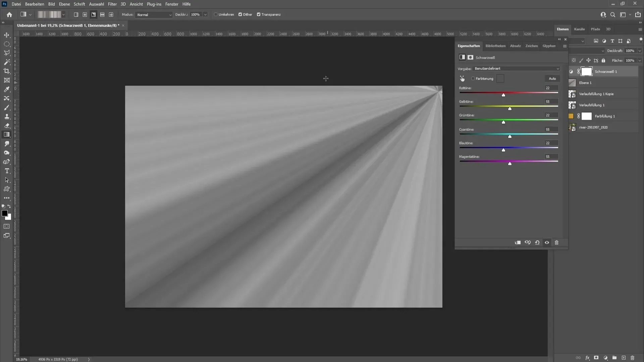The width and height of the screenshot is (644, 362).
Task: Click the Auto button
Action: pyautogui.click(x=552, y=78)
